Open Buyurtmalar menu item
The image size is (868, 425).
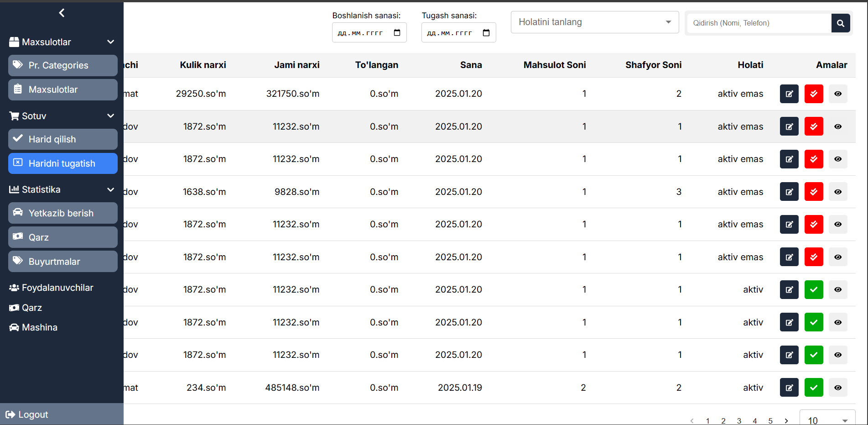point(63,262)
